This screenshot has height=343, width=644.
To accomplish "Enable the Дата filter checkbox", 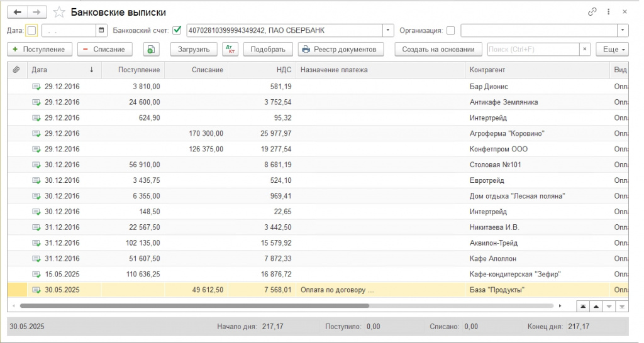I will point(31,30).
